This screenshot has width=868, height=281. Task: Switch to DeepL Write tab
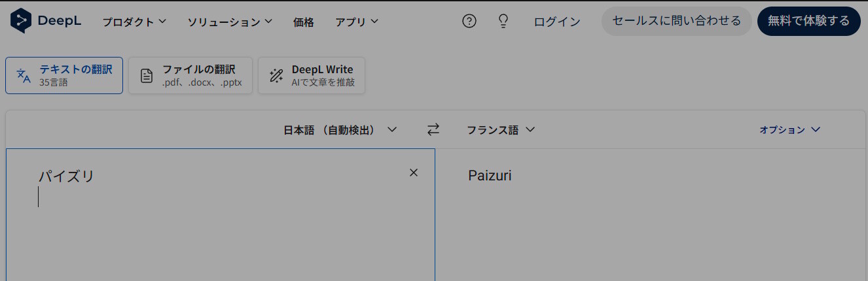[312, 75]
